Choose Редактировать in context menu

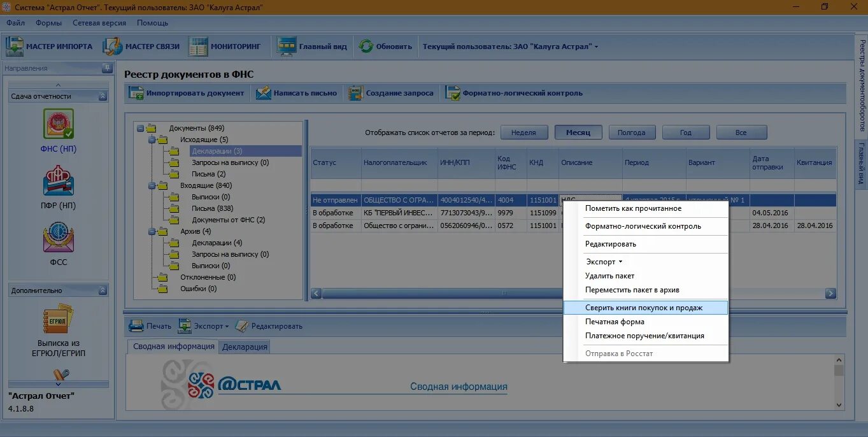pos(646,244)
